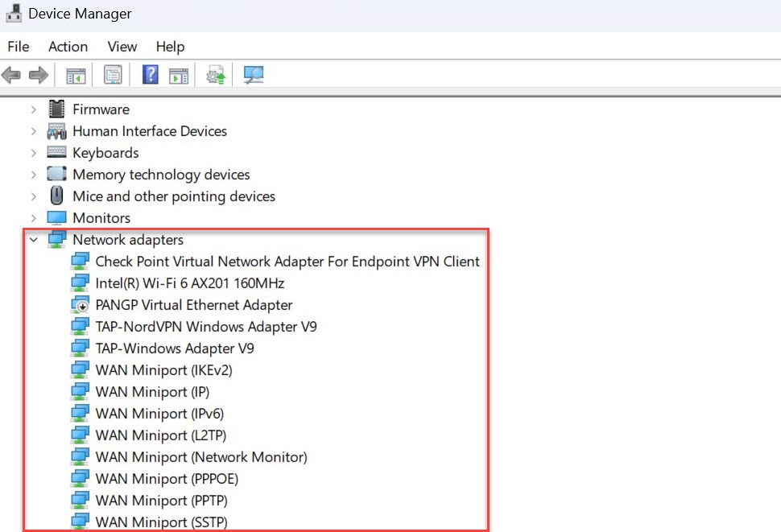This screenshot has height=532, width=781.
Task: Select TAP-NordVPN Windows Adapter V9
Action: pyautogui.click(x=206, y=327)
